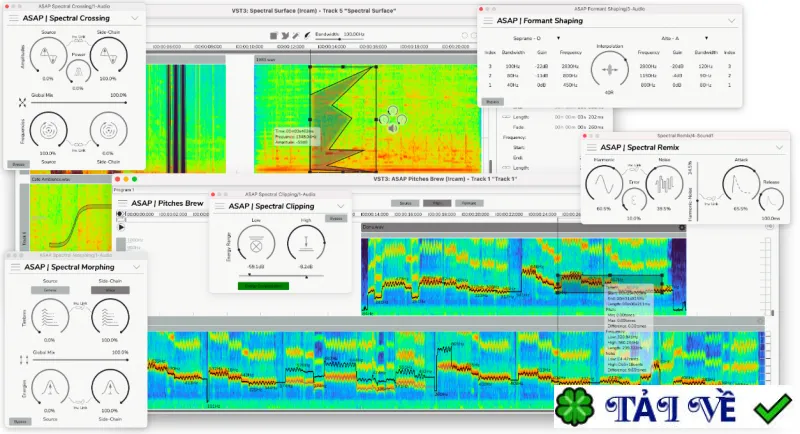Toggle the Harmonic-Noise Inv. Link in Spectral Remix
800x434 pixels.
tap(634, 167)
